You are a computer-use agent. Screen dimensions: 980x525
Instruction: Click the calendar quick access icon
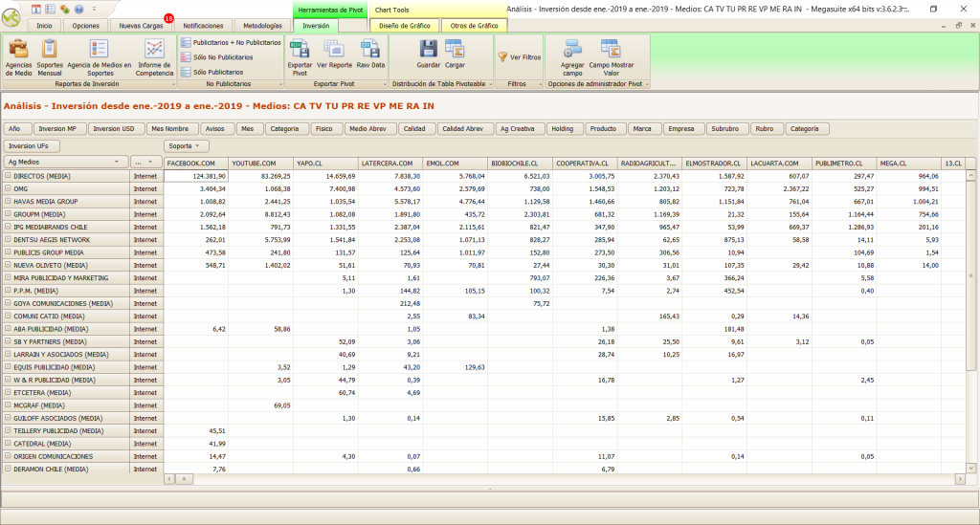[36, 9]
